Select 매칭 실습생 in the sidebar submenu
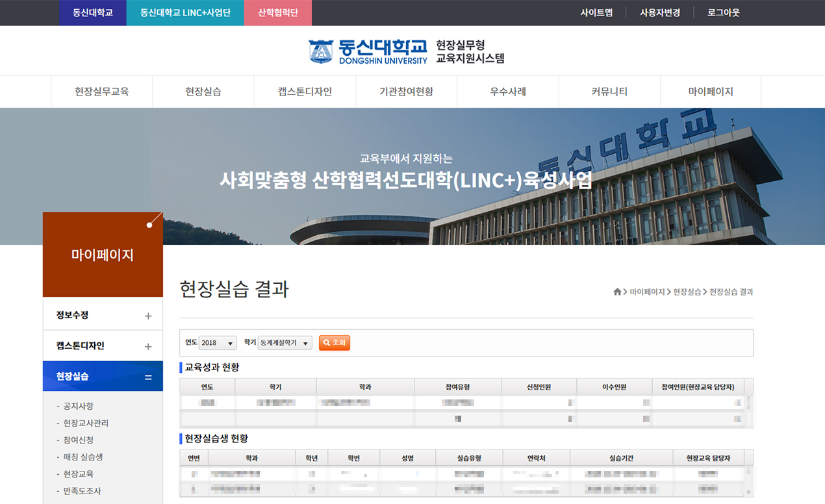Viewport: 825px width, 504px height. [83, 457]
